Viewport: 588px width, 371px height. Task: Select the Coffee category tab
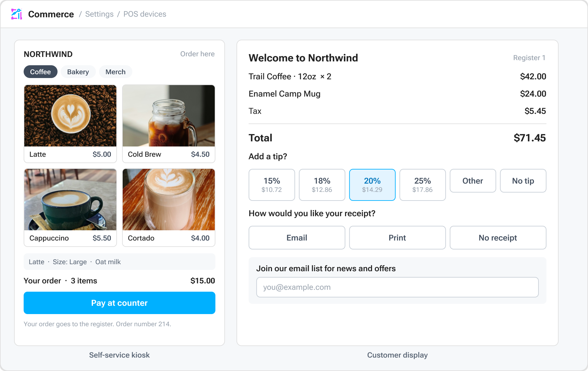41,72
